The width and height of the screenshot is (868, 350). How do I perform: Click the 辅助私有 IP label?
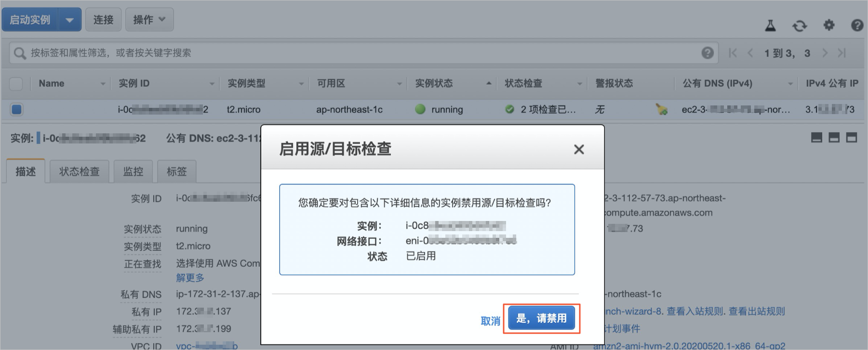tap(137, 329)
